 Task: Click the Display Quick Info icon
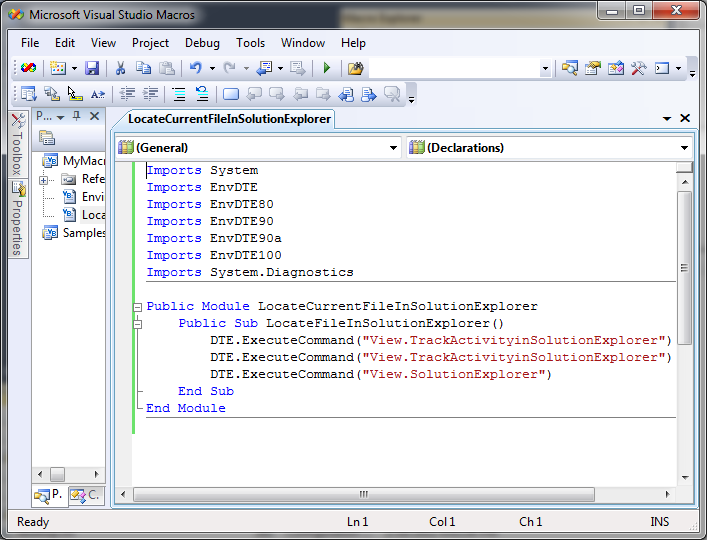point(75,94)
